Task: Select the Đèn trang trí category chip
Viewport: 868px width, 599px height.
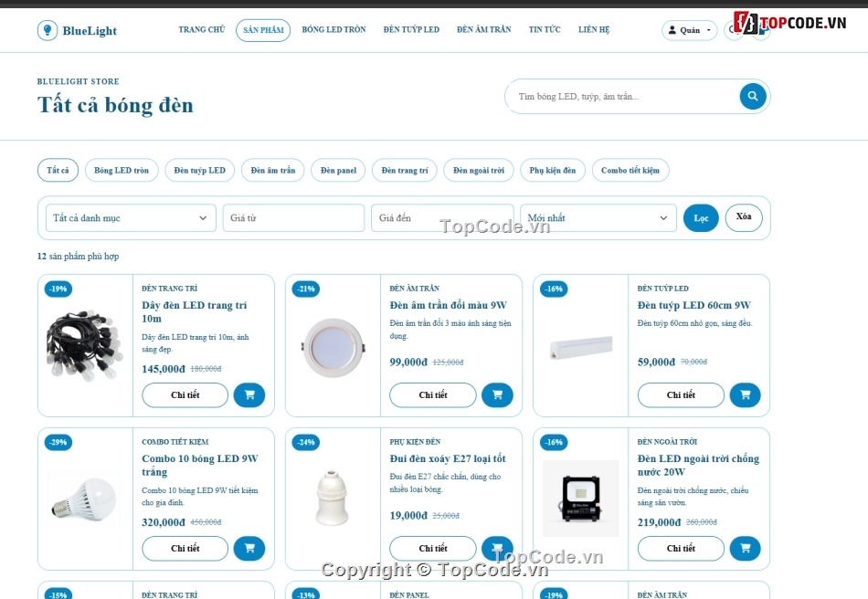Action: point(405,171)
